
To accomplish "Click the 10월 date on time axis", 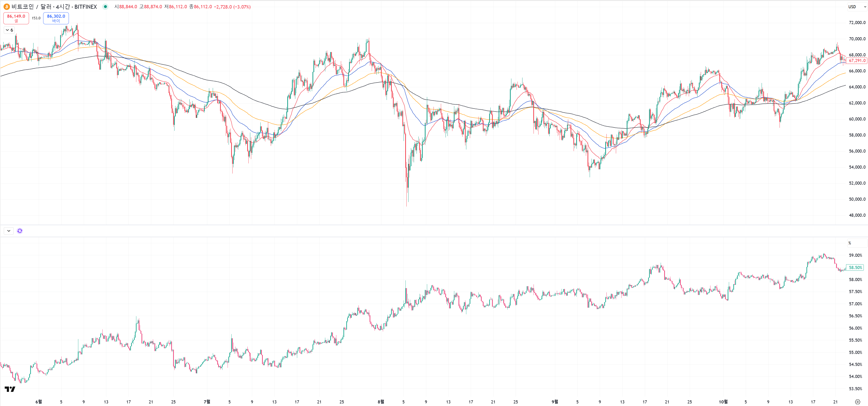I will pos(723,402).
